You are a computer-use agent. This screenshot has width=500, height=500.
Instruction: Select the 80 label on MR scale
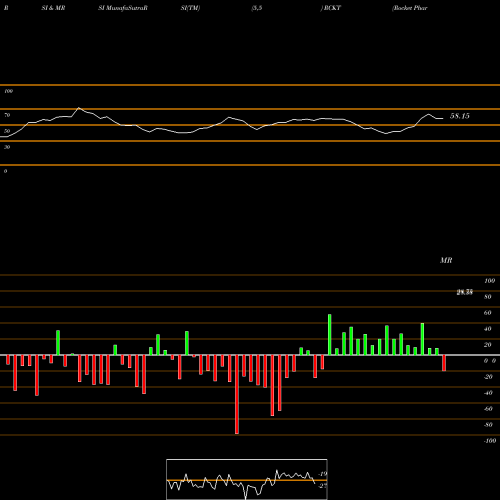click(x=488, y=297)
